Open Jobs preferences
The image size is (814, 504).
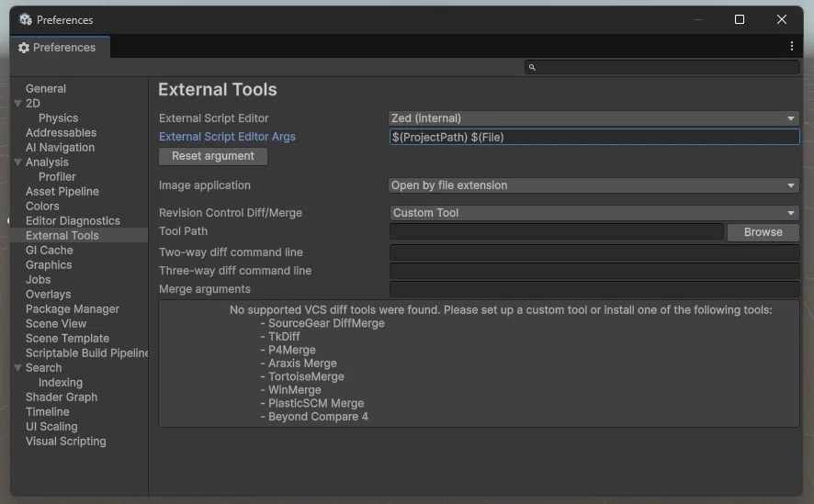(38, 279)
